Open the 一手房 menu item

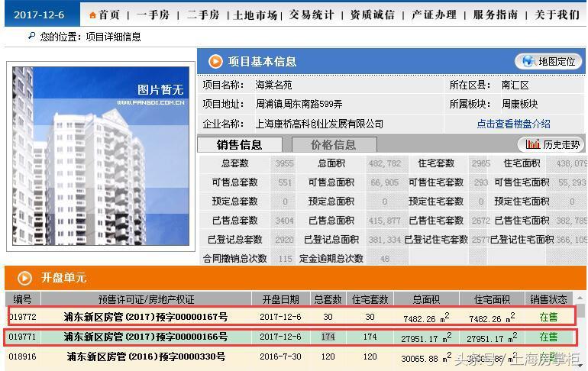coord(153,15)
